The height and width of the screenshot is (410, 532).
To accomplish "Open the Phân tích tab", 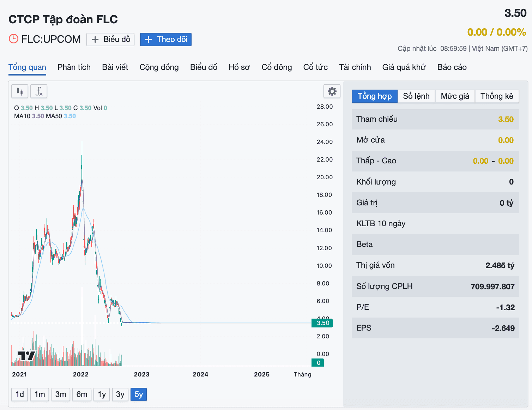I will [74, 67].
